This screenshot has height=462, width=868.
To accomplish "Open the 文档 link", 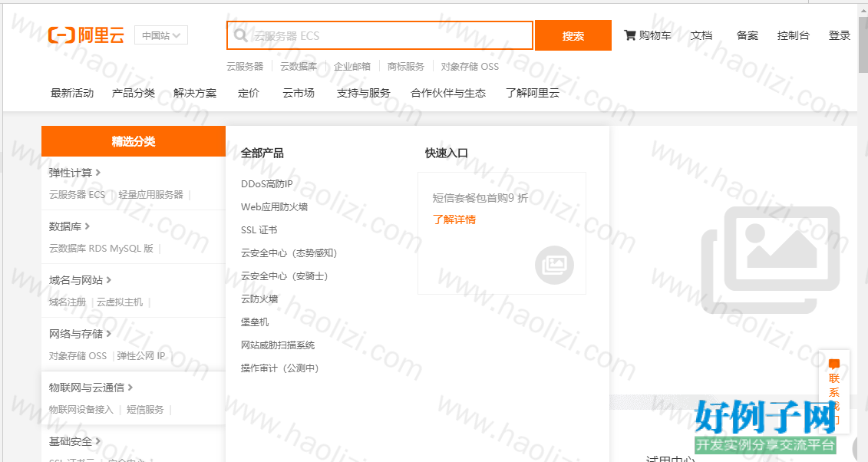I will pyautogui.click(x=701, y=35).
